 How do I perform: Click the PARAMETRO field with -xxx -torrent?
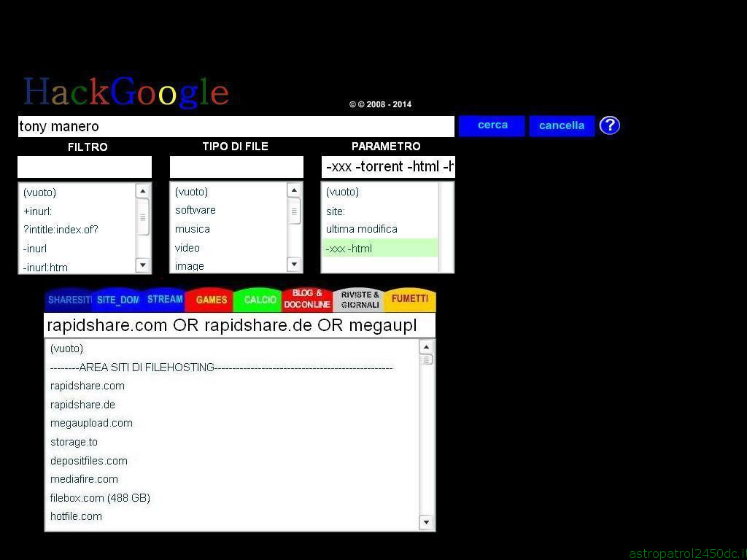coord(388,167)
